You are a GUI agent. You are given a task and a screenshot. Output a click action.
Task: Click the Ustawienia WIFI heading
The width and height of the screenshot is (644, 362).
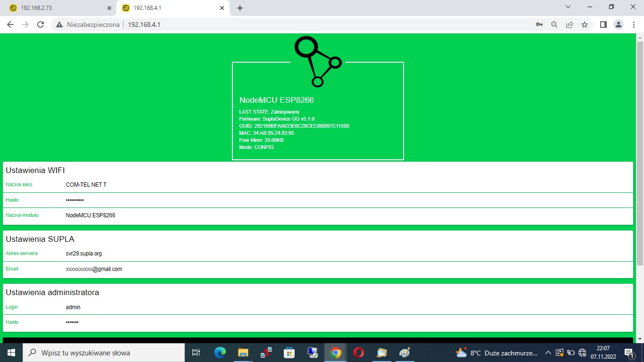click(35, 170)
